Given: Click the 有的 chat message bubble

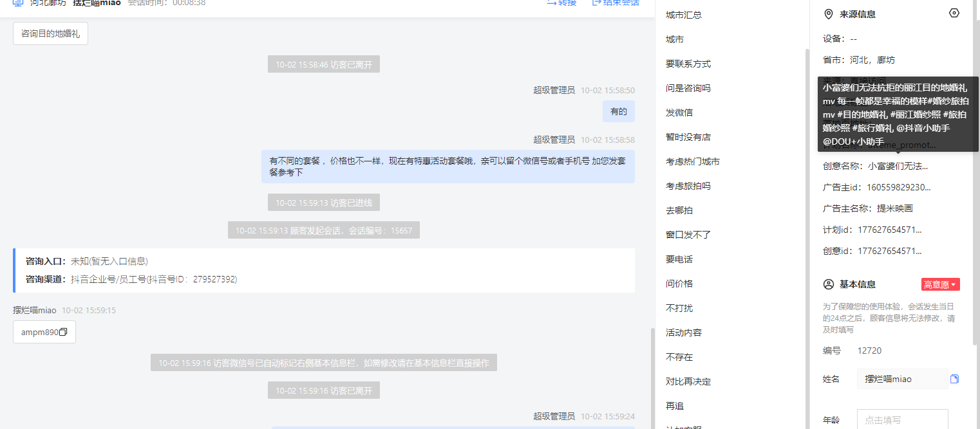Looking at the screenshot, I should tap(619, 111).
